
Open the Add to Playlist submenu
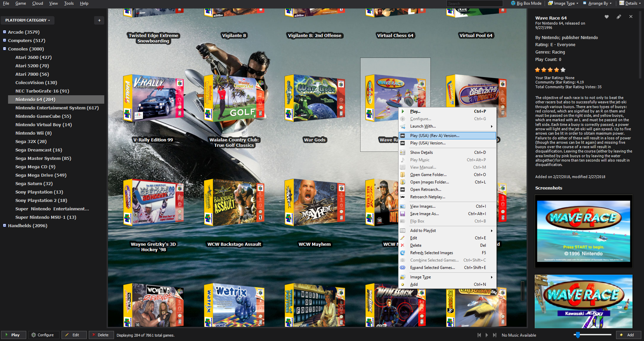coord(447,231)
